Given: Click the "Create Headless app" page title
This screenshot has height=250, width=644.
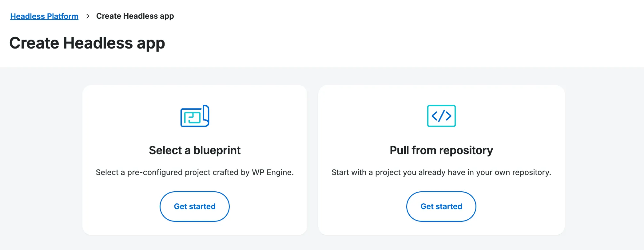Looking at the screenshot, I should click(87, 43).
